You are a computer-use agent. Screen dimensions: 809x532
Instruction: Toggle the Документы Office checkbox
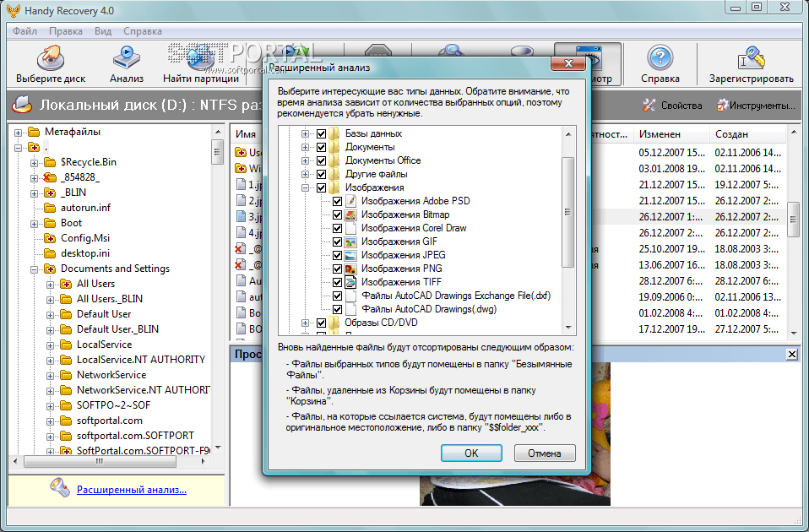[x=321, y=160]
